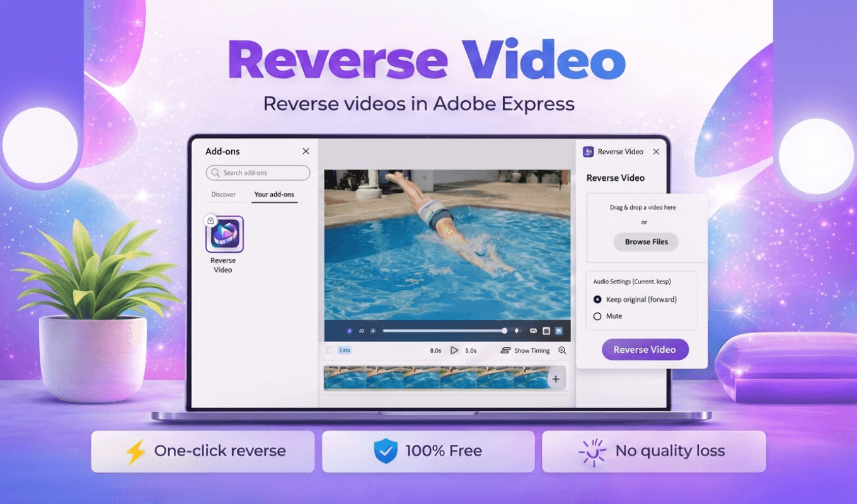Click the fullscreen icon in the video player
This screenshot has height=504, width=857.
(x=560, y=331)
